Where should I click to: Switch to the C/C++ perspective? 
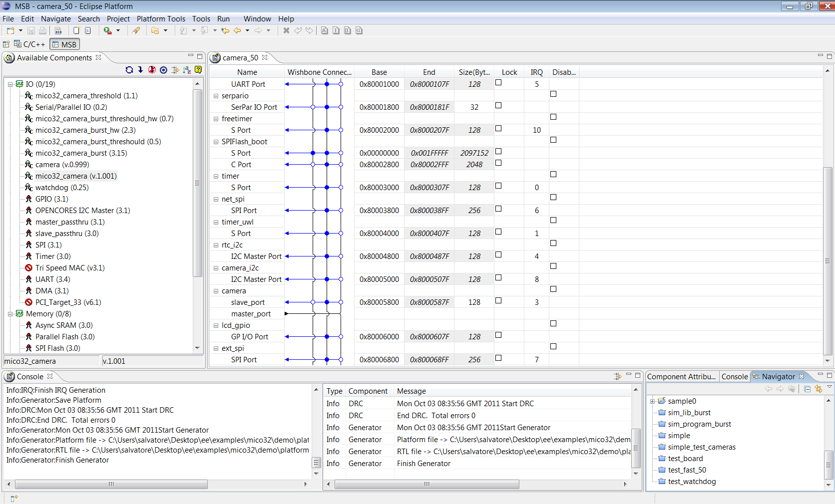click(29, 44)
